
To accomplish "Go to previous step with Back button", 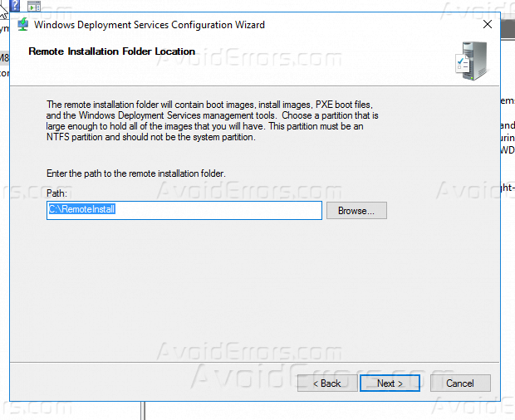I will coord(326,383).
